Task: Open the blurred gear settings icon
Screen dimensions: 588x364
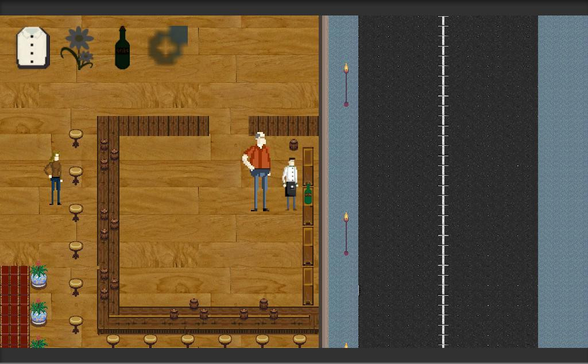Action: pos(168,45)
